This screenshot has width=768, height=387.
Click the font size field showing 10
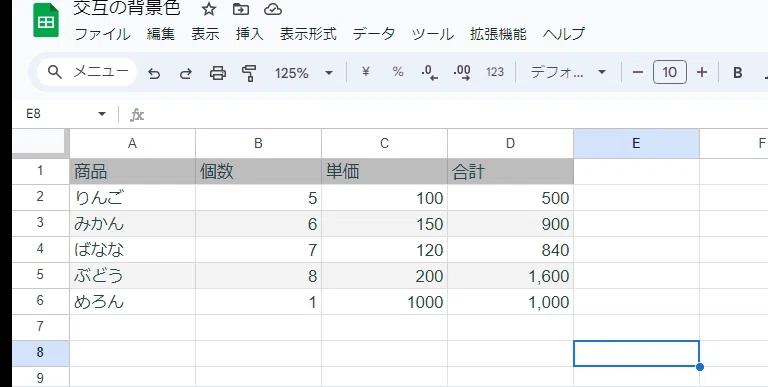pos(670,73)
